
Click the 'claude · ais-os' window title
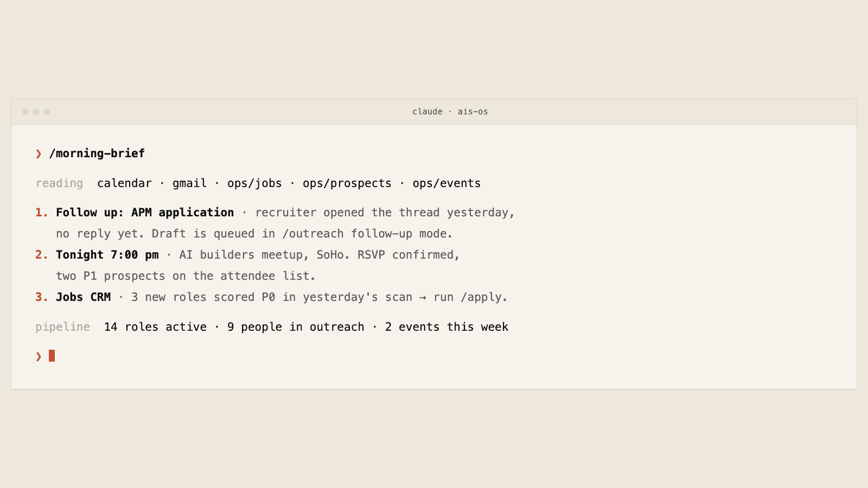(450, 112)
